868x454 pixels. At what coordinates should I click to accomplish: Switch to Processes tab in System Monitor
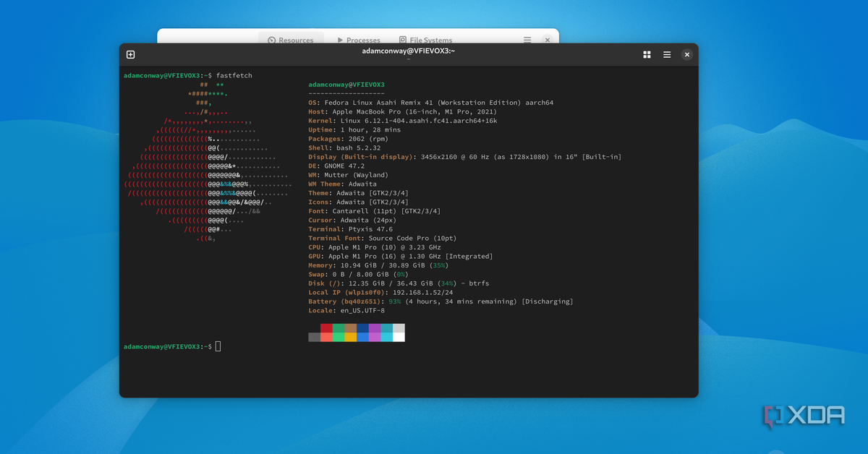click(x=359, y=40)
